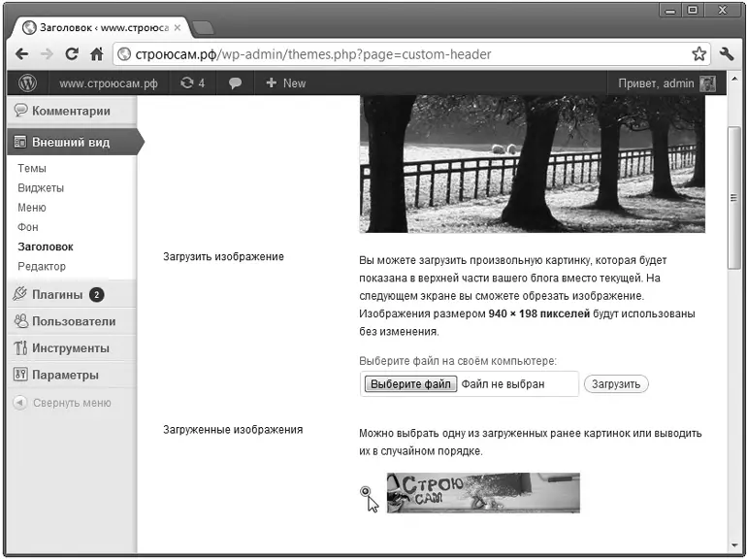The width and height of the screenshot is (747, 560).
Task: Select the Строю Сам header image radio button
Action: [x=366, y=492]
